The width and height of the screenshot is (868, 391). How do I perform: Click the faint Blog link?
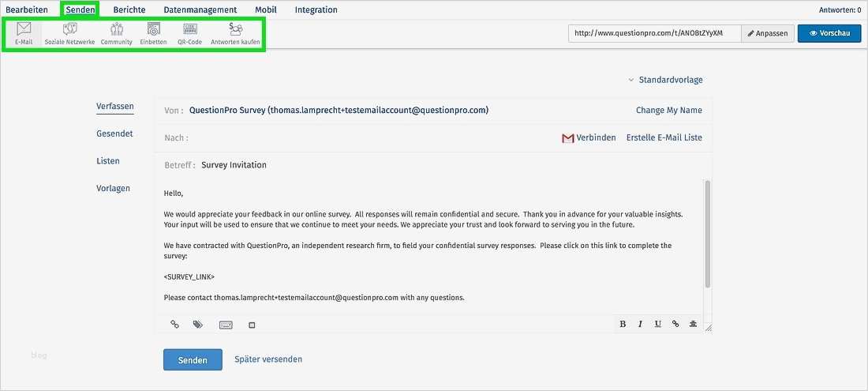point(39,355)
